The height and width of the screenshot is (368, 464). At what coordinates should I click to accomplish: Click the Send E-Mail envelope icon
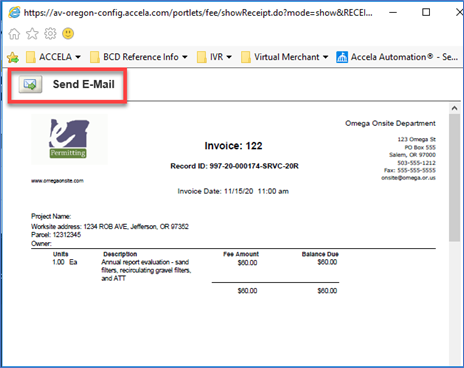click(30, 84)
